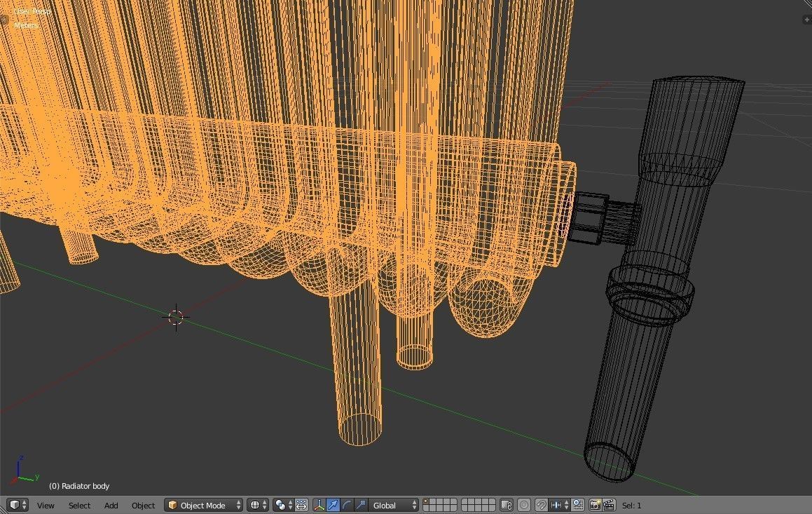Toggle the snap magnet button
The height and width of the screenshot is (514, 812).
[541, 505]
